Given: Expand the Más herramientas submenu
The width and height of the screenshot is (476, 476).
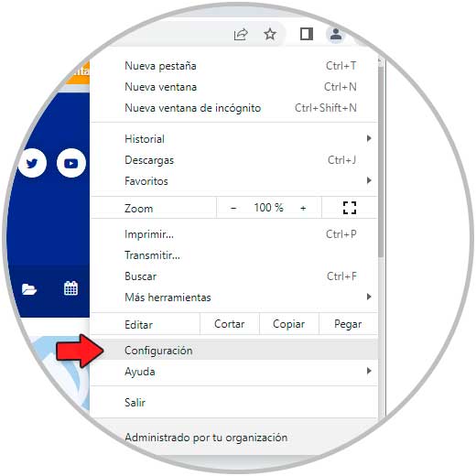Looking at the screenshot, I should [x=234, y=297].
